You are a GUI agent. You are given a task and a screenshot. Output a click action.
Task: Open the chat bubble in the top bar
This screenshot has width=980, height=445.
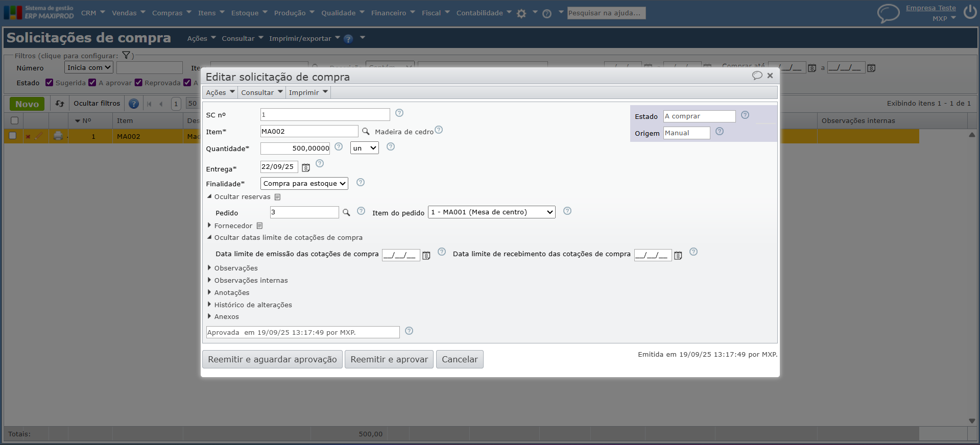click(x=888, y=13)
